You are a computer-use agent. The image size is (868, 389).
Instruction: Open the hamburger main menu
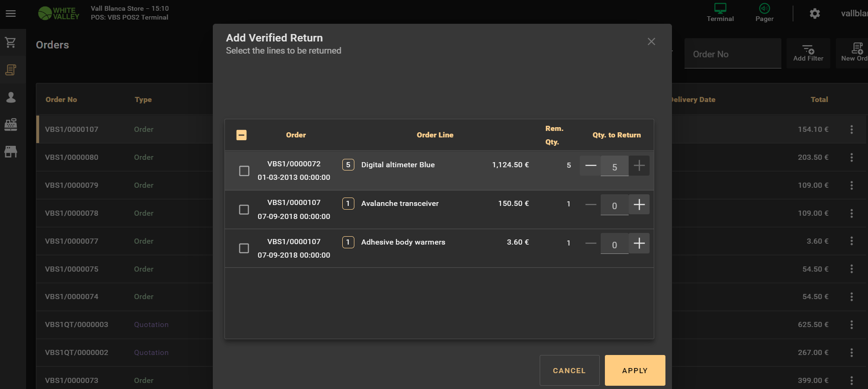[x=11, y=14]
